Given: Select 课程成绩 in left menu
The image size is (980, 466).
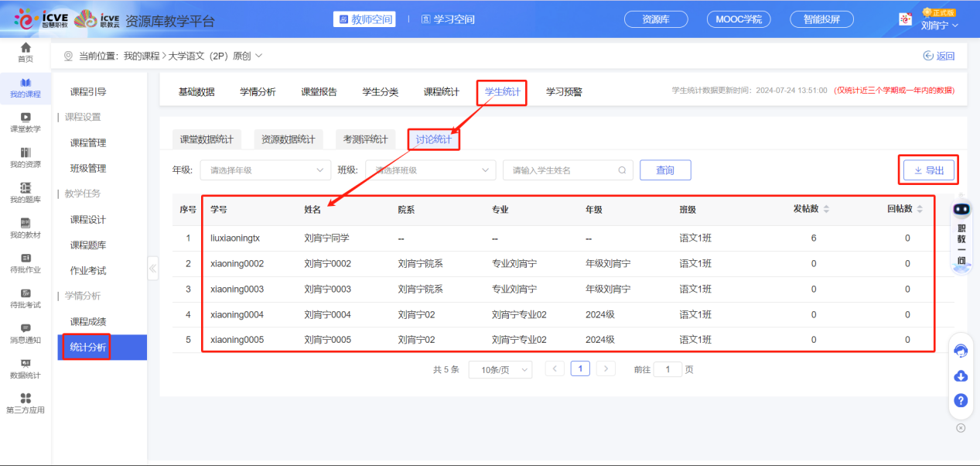Looking at the screenshot, I should point(88,322).
